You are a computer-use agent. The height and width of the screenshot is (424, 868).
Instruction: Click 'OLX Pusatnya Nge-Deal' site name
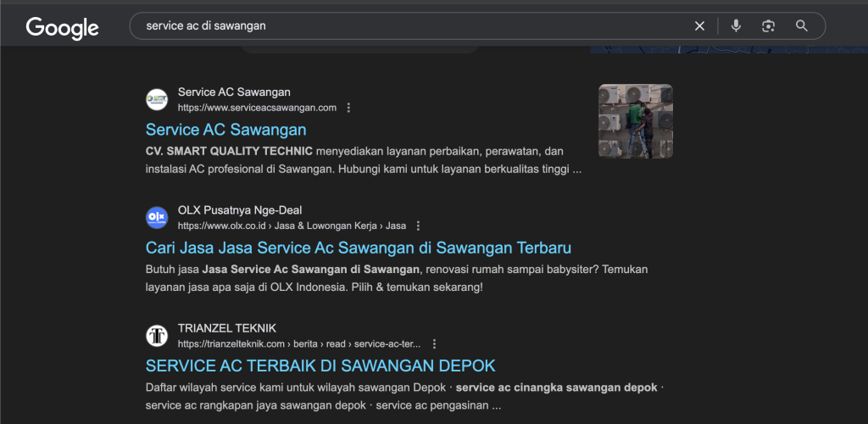(240, 210)
